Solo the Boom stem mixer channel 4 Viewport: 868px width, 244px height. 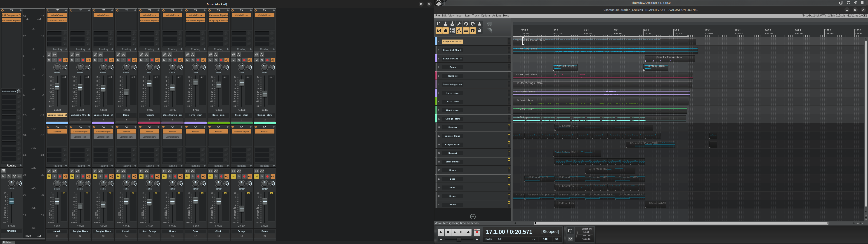[x=123, y=60]
